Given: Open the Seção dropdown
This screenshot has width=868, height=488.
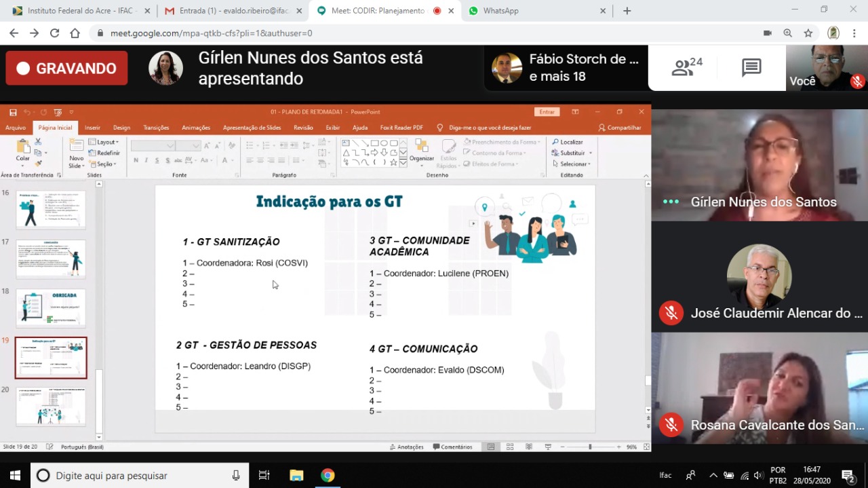Looking at the screenshot, I should [104, 164].
